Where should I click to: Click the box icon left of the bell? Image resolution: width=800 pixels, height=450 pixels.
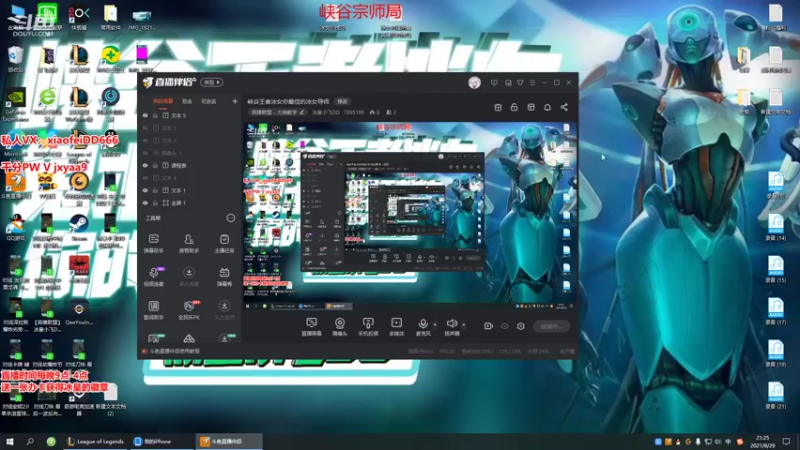click(531, 107)
